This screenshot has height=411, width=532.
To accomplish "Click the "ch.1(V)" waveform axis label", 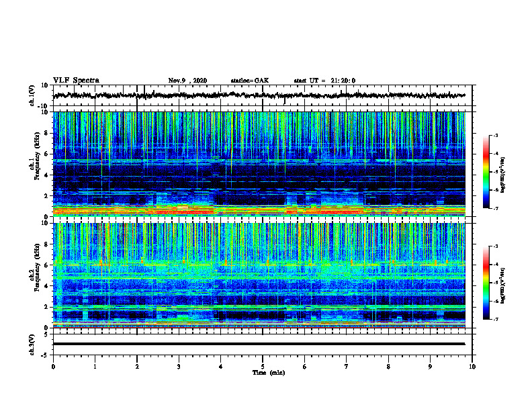I will pyautogui.click(x=32, y=95).
